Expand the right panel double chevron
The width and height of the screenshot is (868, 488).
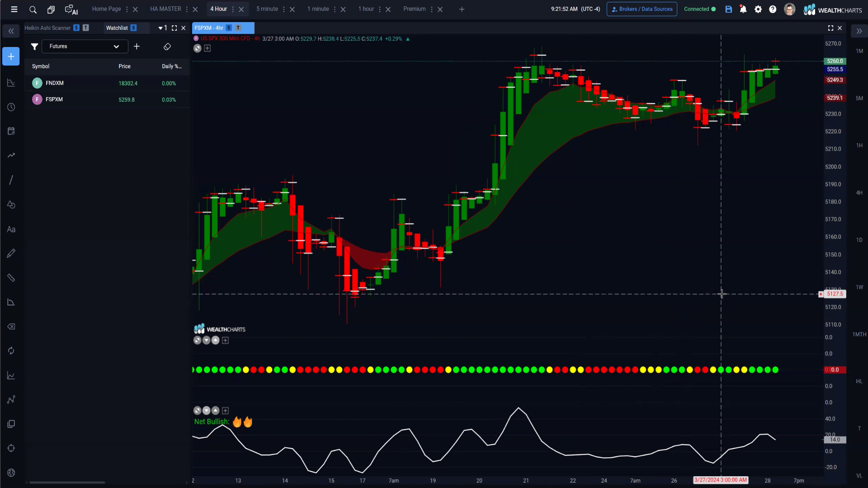tap(859, 31)
